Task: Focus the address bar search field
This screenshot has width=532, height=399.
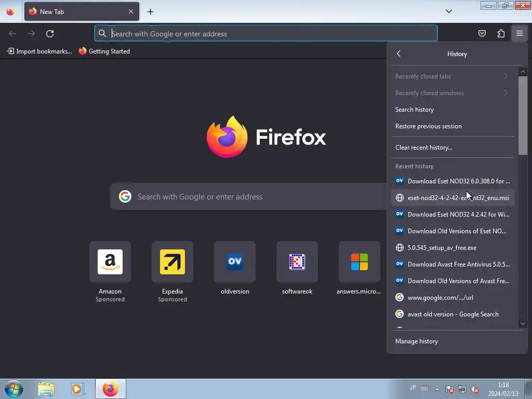Action: coord(266,34)
